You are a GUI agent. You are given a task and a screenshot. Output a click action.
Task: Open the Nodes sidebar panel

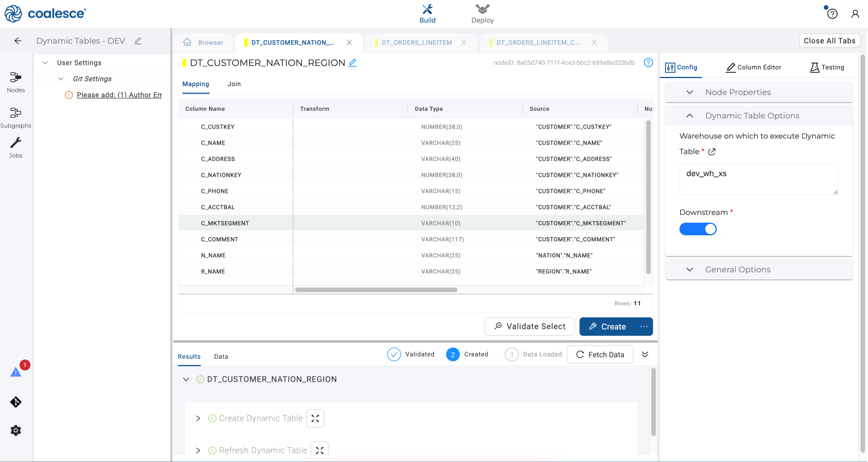15,81
